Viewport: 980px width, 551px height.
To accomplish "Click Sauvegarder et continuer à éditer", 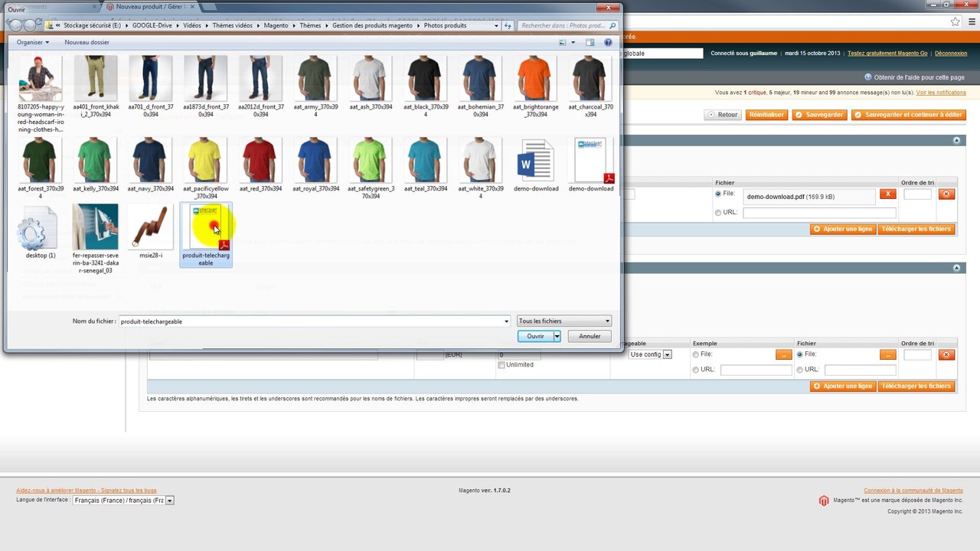I will tap(908, 115).
